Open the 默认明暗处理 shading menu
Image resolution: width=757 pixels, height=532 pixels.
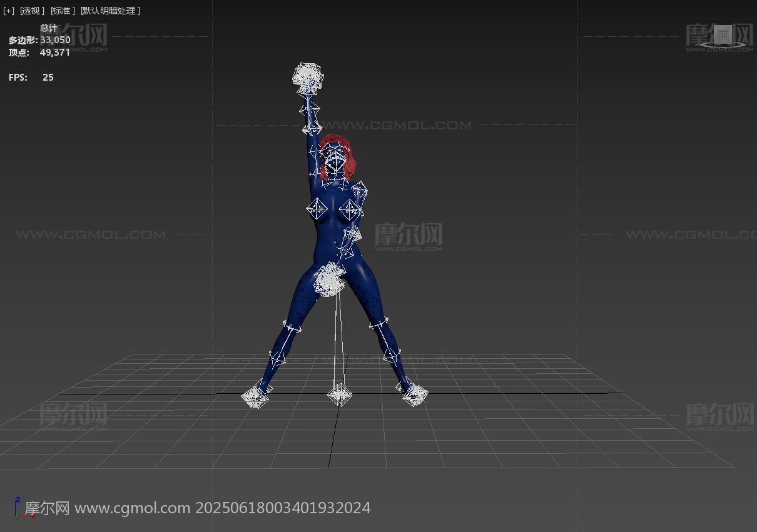point(109,11)
